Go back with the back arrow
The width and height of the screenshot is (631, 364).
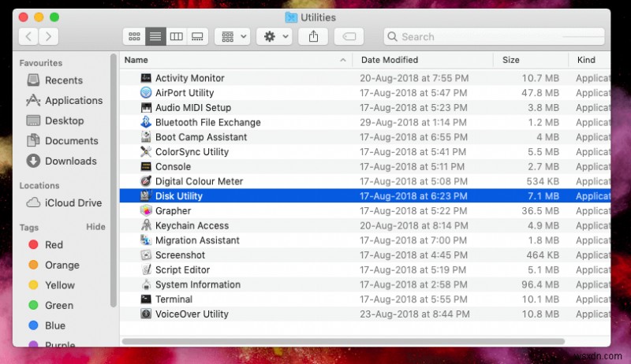28,36
